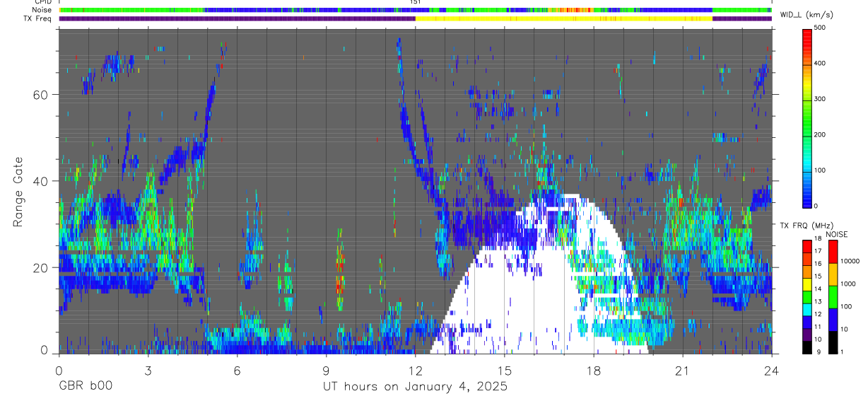
Task: Click the x-axis hour tick label 24
Action: (x=771, y=371)
